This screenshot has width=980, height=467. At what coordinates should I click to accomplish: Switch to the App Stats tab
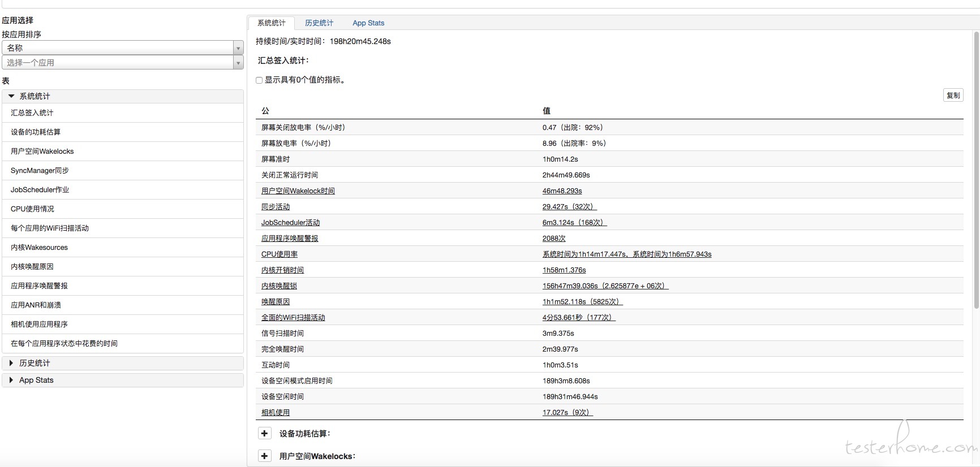tap(368, 23)
